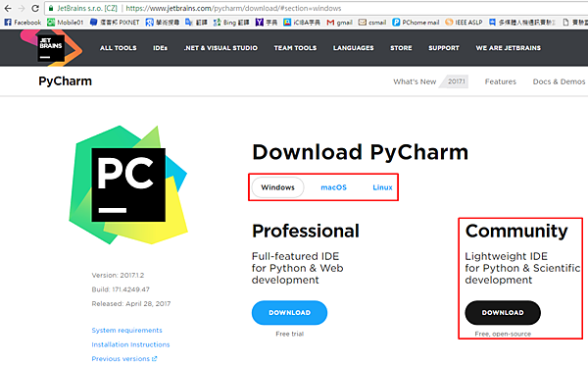Open the IDEs menu

pos(160,48)
